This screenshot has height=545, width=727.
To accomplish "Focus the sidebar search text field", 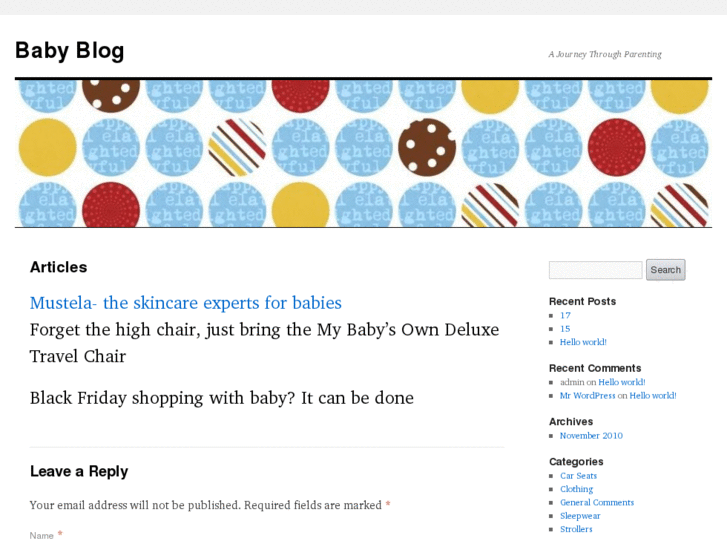I will click(595, 270).
